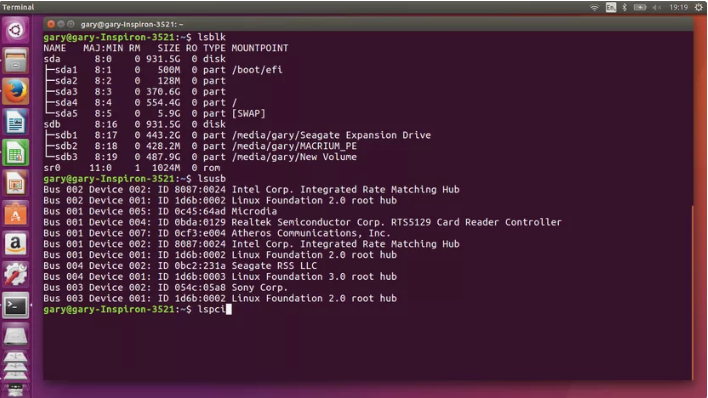Screen dimensions: 708x398
Task: Open the Ubuntu Dash search launcher
Action: pyautogui.click(x=15, y=30)
